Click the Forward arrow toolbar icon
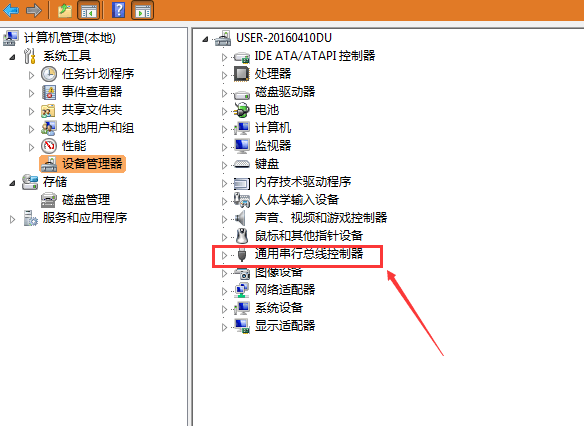 click(33, 10)
